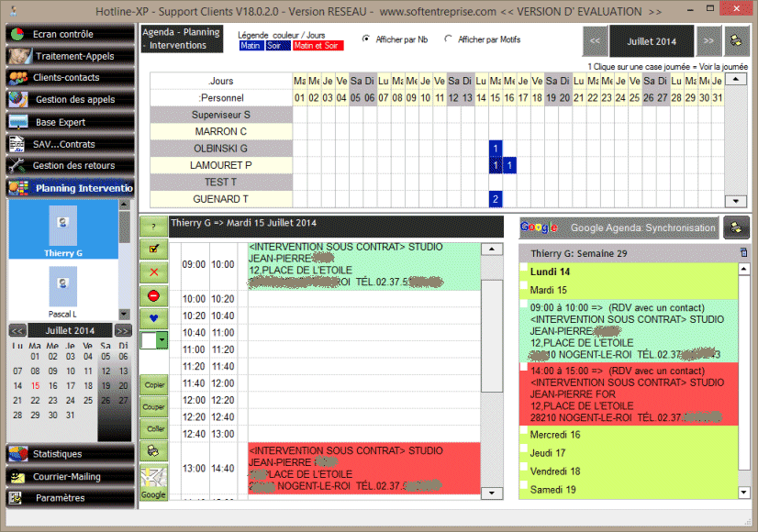Click the yellow checkmark edit icon
758x532 pixels.
153,249
